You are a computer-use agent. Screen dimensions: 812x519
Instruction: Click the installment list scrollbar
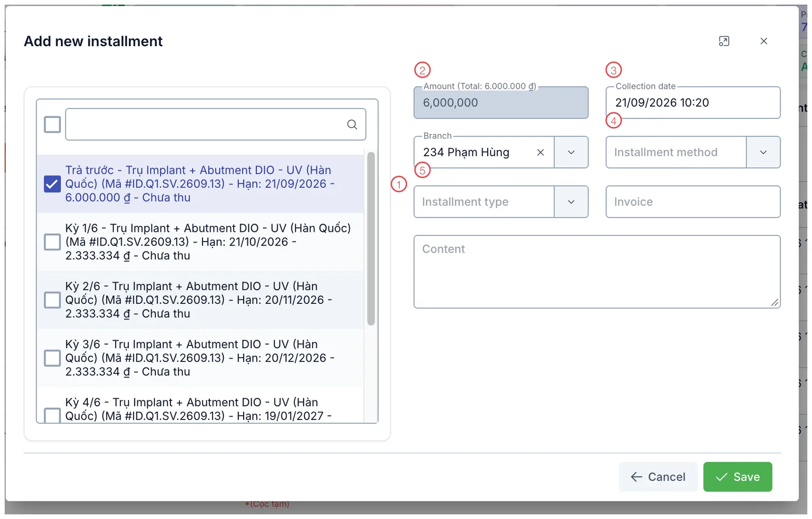[x=371, y=238]
